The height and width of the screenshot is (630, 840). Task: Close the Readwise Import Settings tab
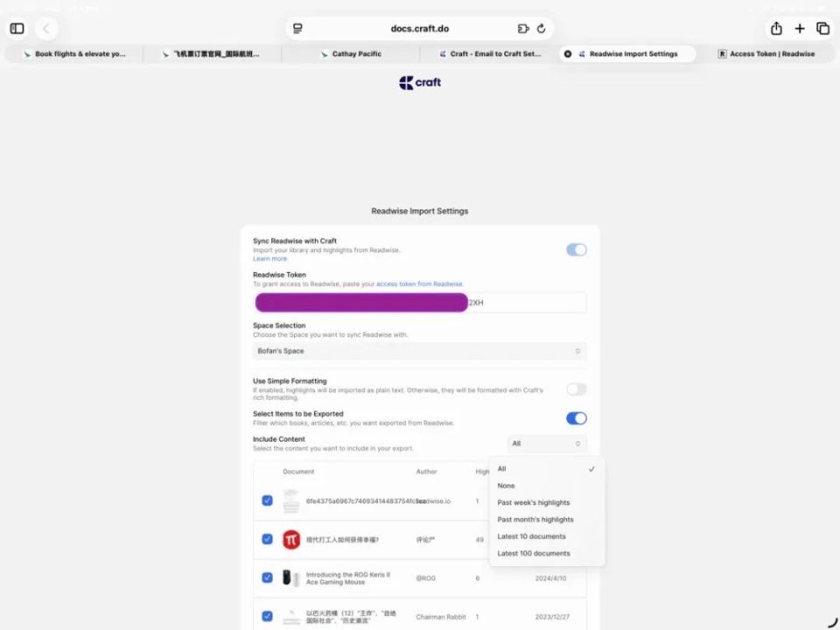(x=568, y=53)
